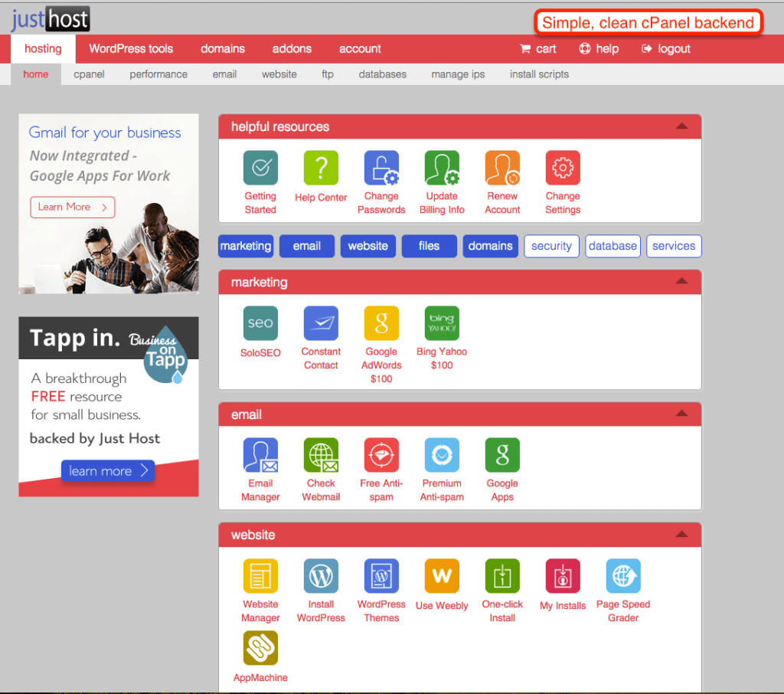Viewport: 784px width, 694px height.
Task: Open the WordPress Themes icon
Action: [381, 576]
